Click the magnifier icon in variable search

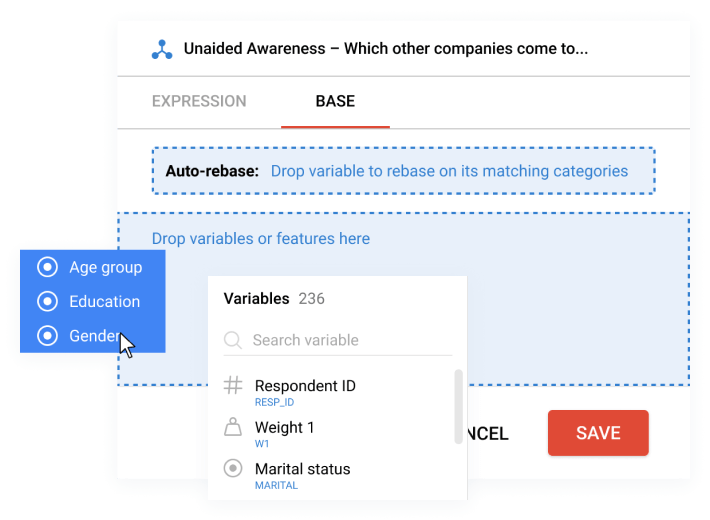coord(233,340)
